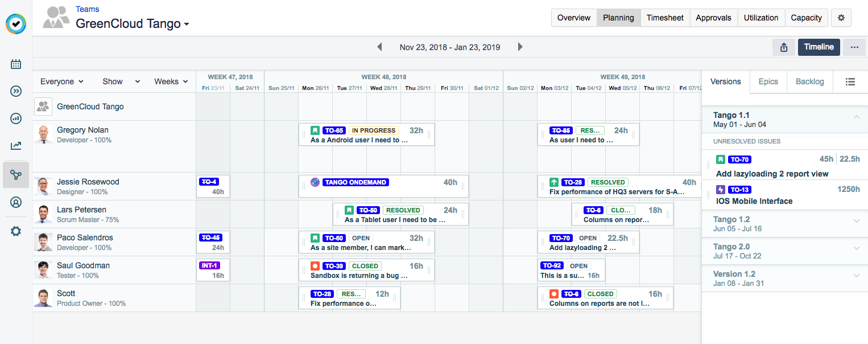Click the Teams breadcrumb link
This screenshot has height=344, width=868.
tap(87, 9)
